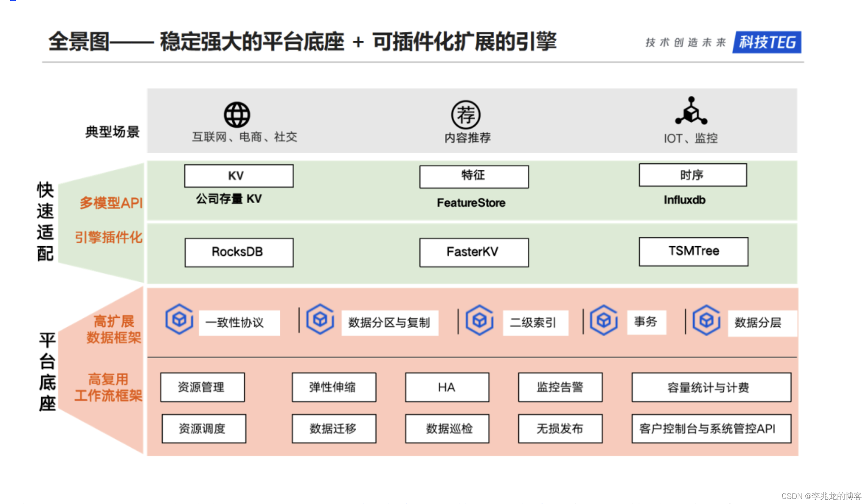Click the hexagon cube icon beside 二级索引
868x504 pixels.
tap(480, 320)
